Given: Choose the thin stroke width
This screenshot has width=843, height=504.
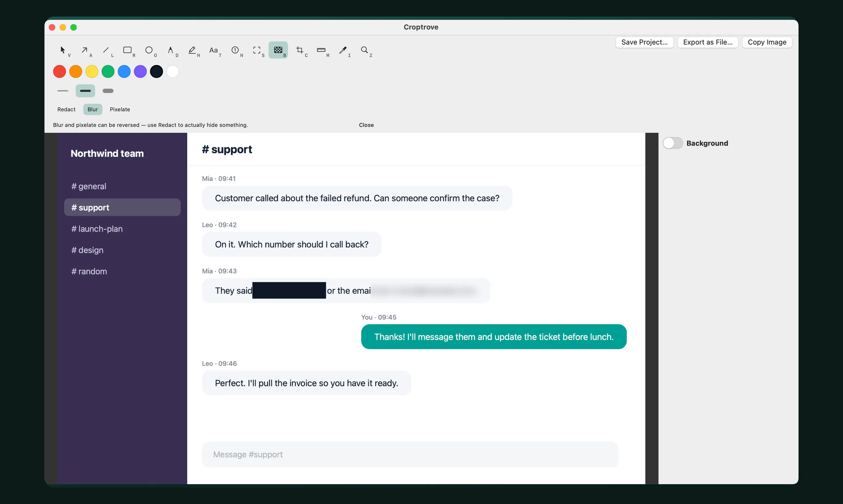Looking at the screenshot, I should [x=62, y=91].
